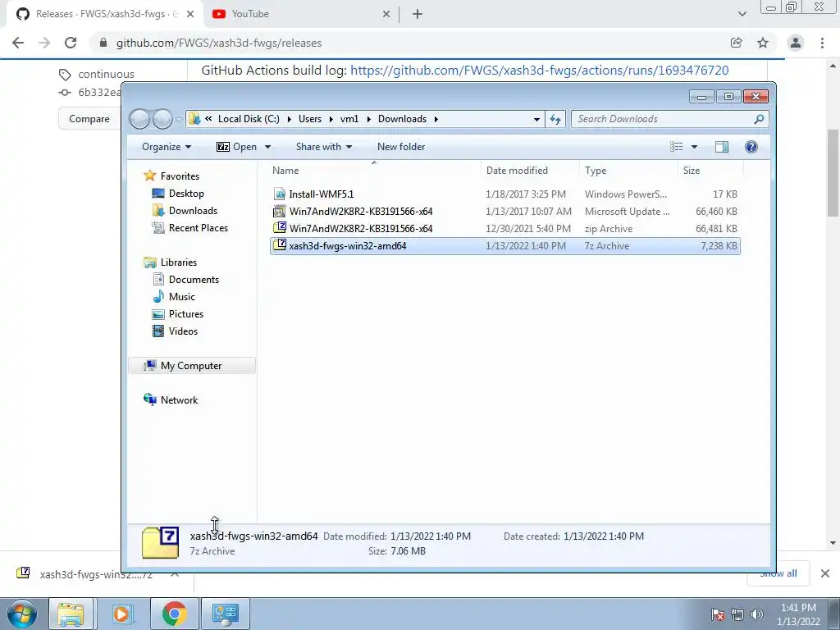Close the YouTube tab
Image resolution: width=840 pixels, height=630 pixels.
pos(386,14)
